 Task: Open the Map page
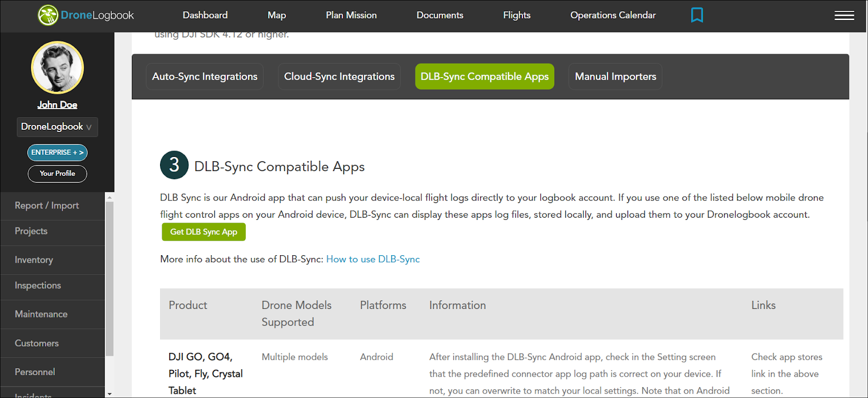(277, 15)
